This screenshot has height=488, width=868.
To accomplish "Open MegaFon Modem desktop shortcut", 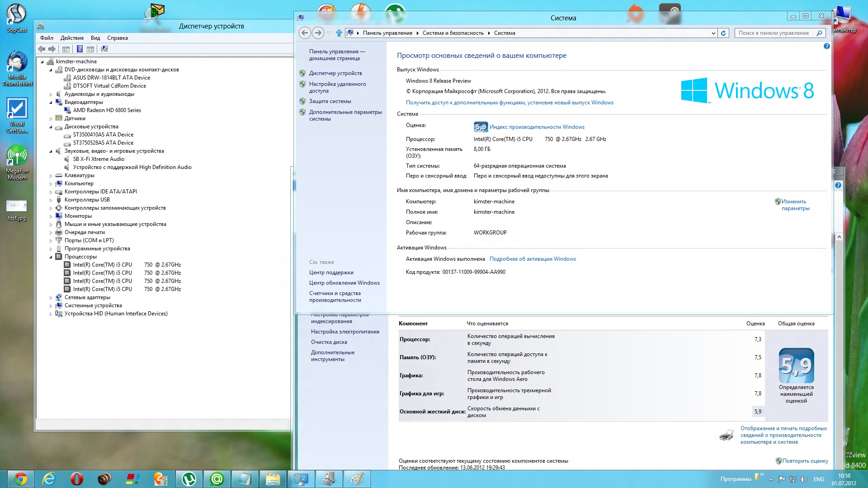I will point(17,163).
